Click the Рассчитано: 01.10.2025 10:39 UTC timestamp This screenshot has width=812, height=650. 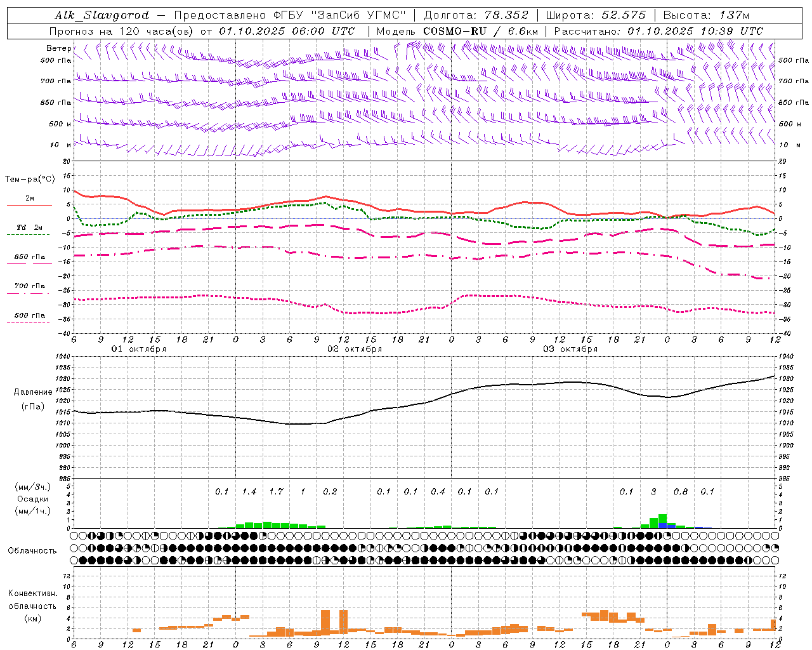tap(658, 31)
